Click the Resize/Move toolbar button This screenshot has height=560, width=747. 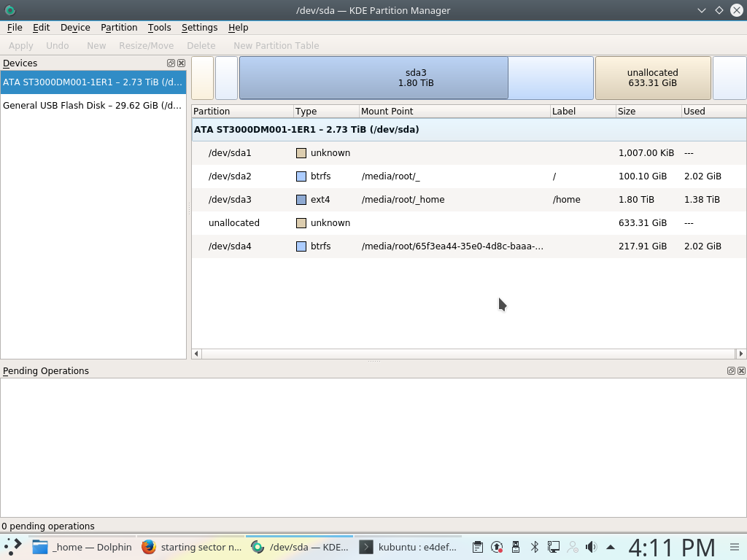(146, 46)
